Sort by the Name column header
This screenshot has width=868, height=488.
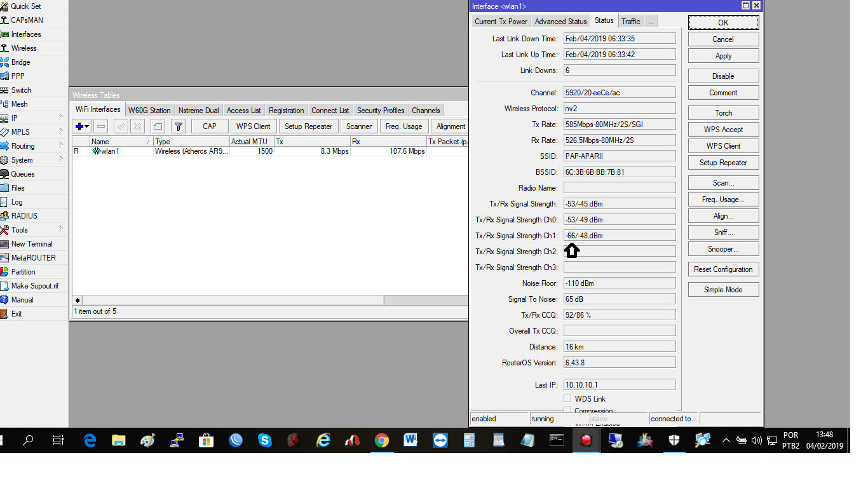[121, 142]
